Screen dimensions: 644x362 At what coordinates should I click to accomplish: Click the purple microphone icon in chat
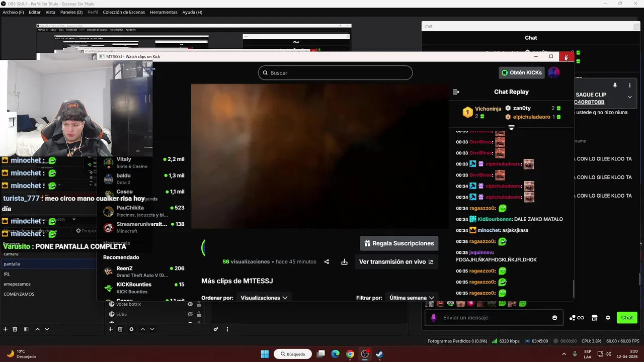[x=434, y=318]
